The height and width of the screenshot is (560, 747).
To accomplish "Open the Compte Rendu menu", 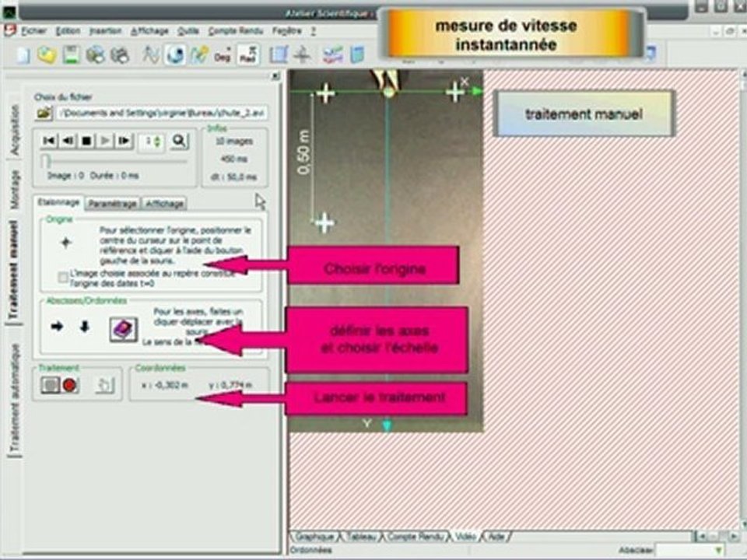I will (235, 31).
